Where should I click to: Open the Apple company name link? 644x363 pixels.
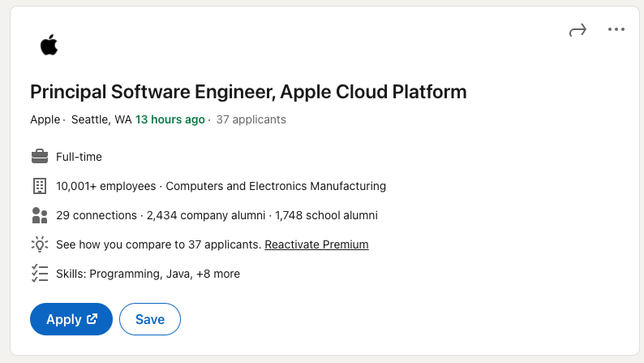pyautogui.click(x=45, y=119)
